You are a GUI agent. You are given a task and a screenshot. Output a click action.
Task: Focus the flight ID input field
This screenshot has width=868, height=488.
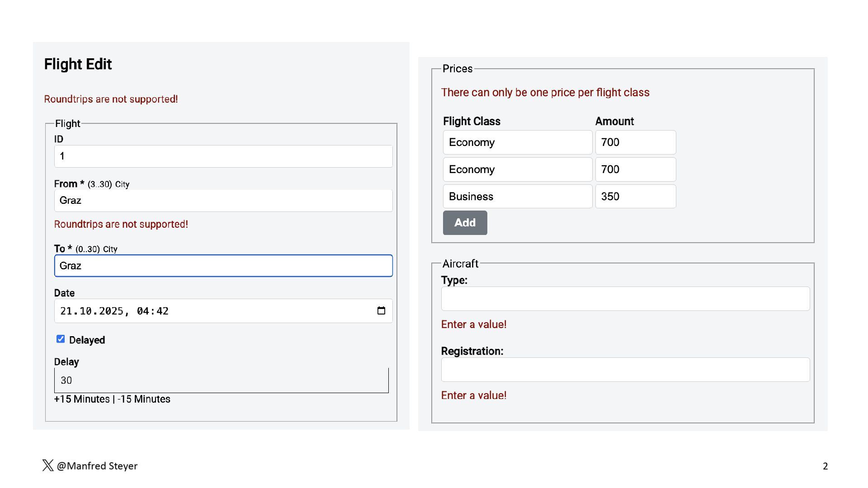[x=223, y=156]
